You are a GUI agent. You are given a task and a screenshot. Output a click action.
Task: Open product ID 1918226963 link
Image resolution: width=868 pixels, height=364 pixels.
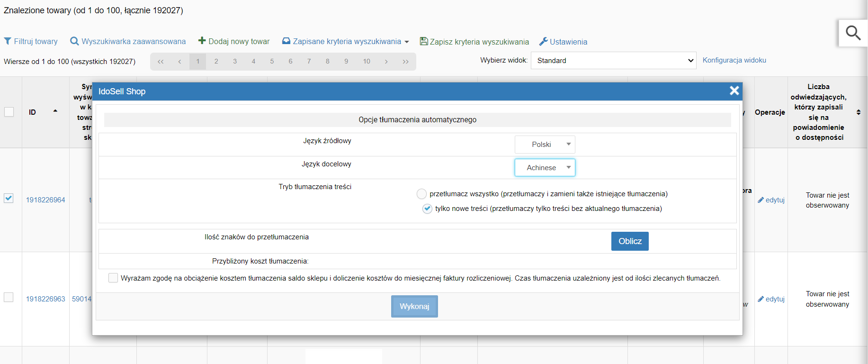point(45,299)
